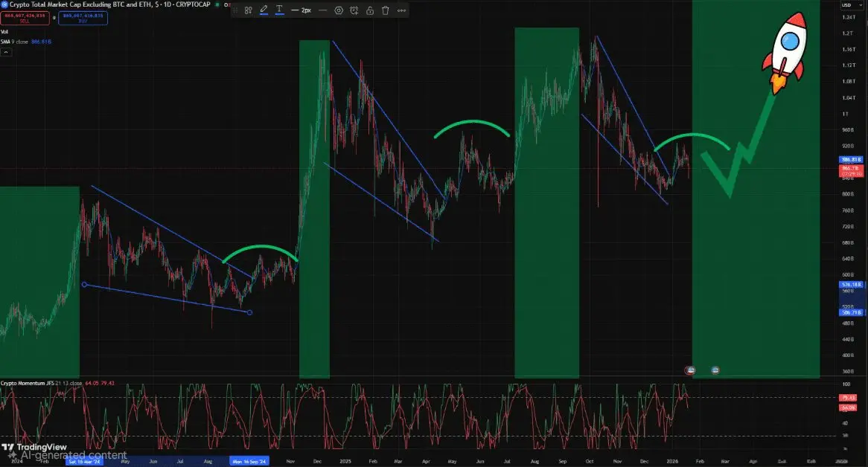Open the drawing templates icon
Image resolution: width=868 pixels, height=467 pixels.
pyautogui.click(x=248, y=10)
